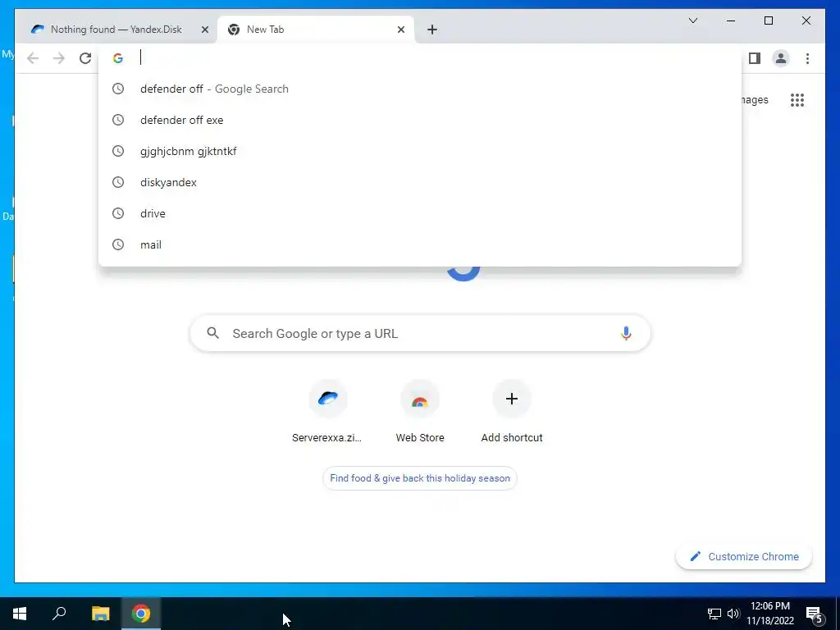This screenshot has width=840, height=630.
Task: Open Chrome three-dot menu
Action: (x=807, y=58)
